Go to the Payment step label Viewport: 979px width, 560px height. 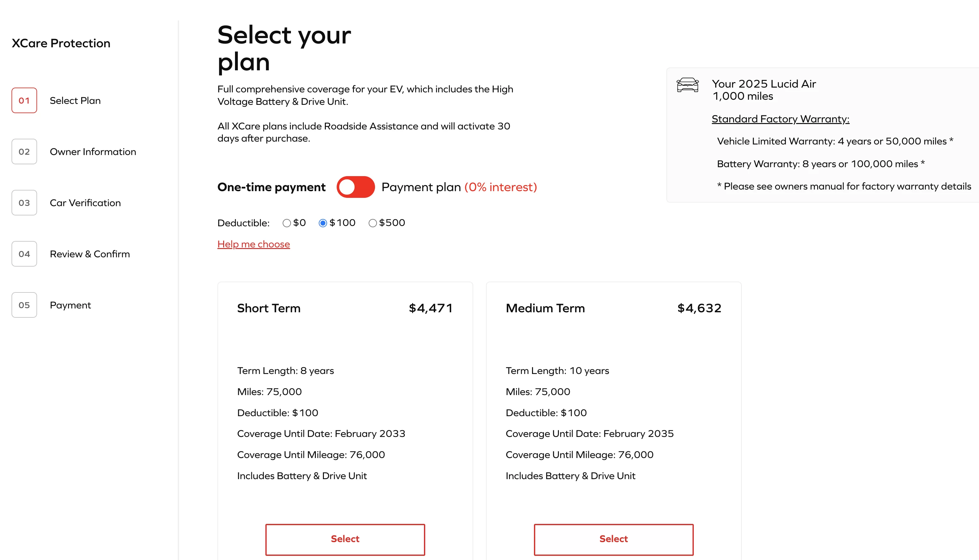70,305
